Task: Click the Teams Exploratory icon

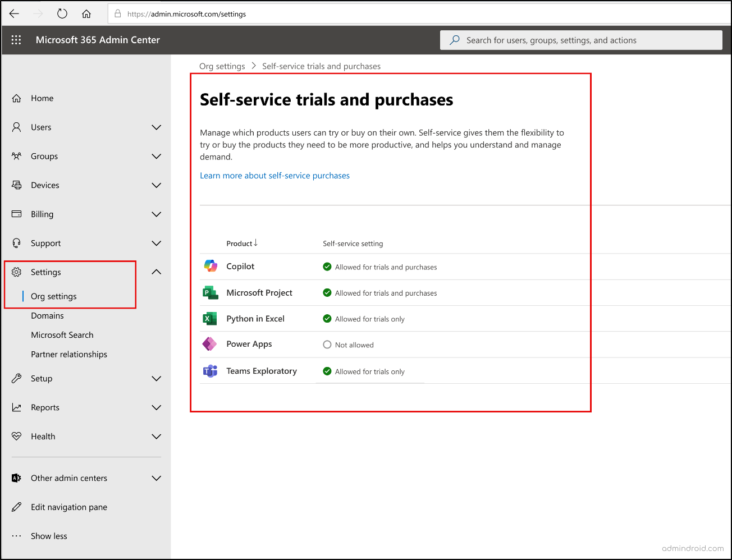Action: click(210, 371)
